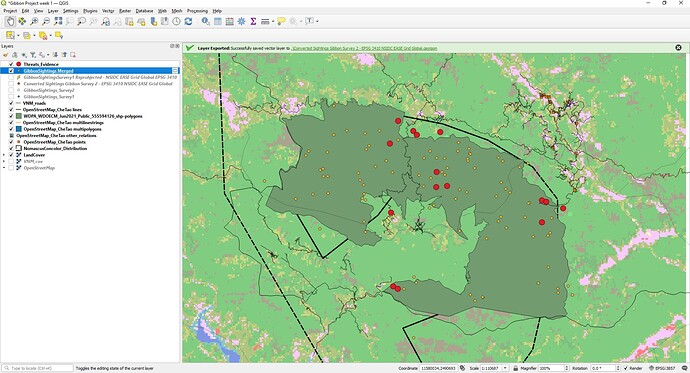
Task: Open the Processing menu
Action: tap(197, 11)
